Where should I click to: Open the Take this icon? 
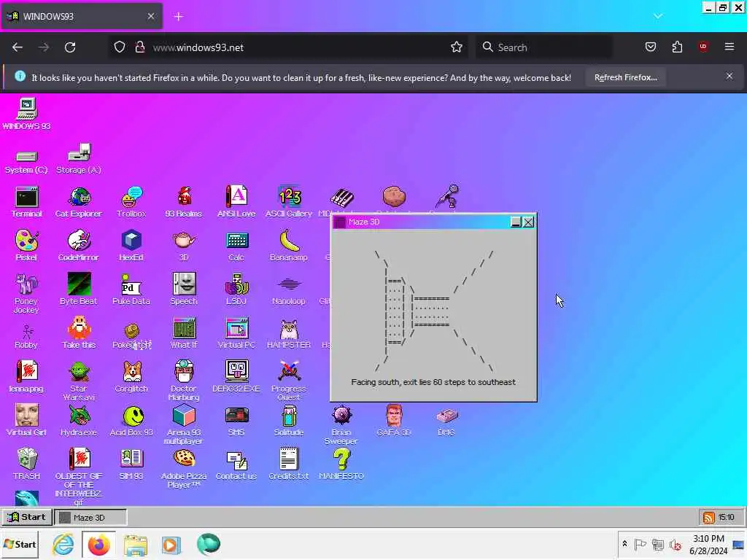79,332
